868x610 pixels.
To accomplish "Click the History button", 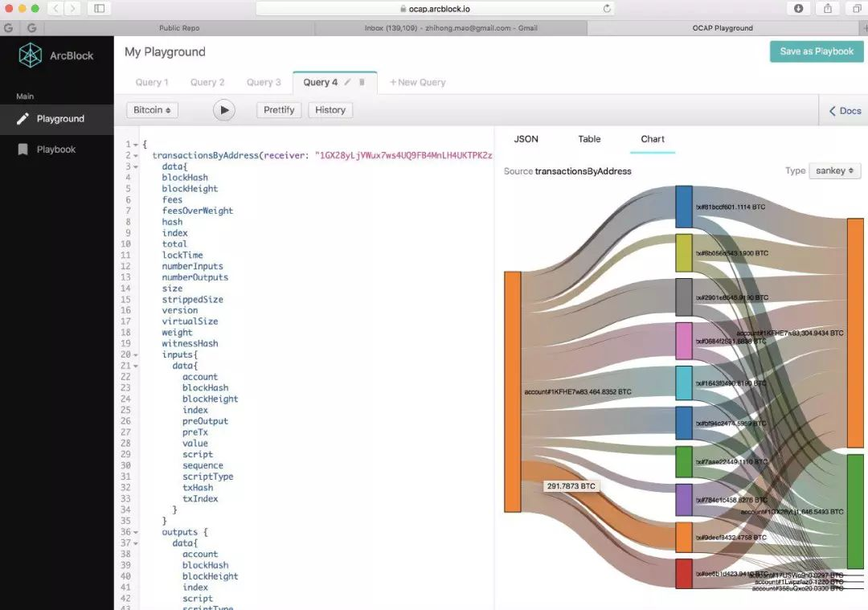I will click(330, 110).
